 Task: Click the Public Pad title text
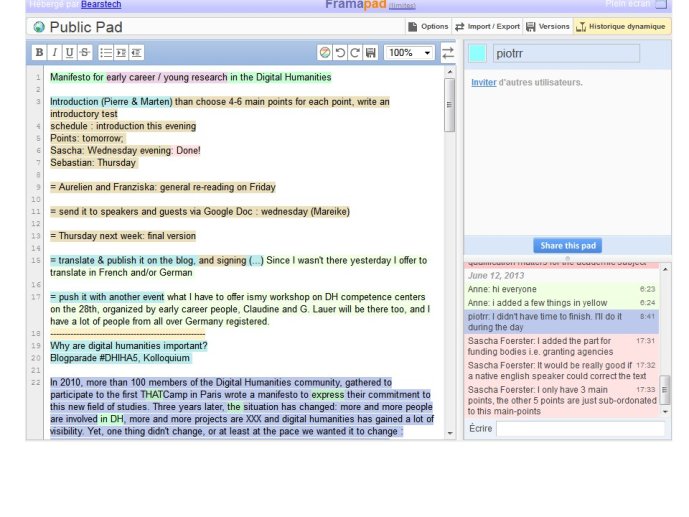(86, 27)
